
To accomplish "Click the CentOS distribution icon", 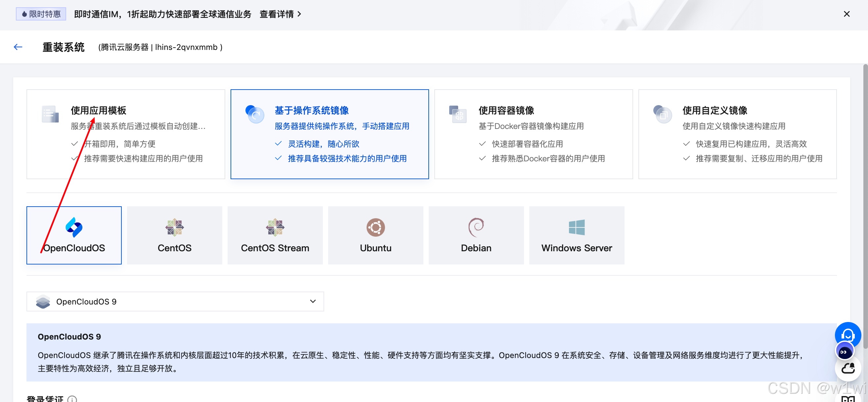I will tap(175, 227).
